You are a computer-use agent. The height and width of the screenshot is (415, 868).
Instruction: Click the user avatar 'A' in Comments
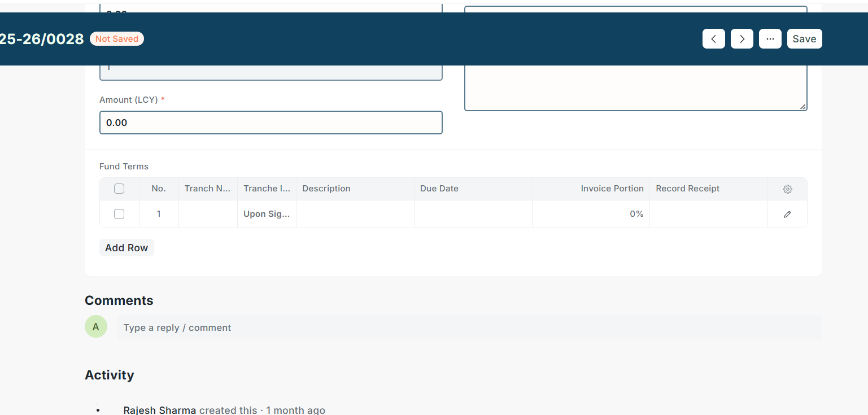96,327
